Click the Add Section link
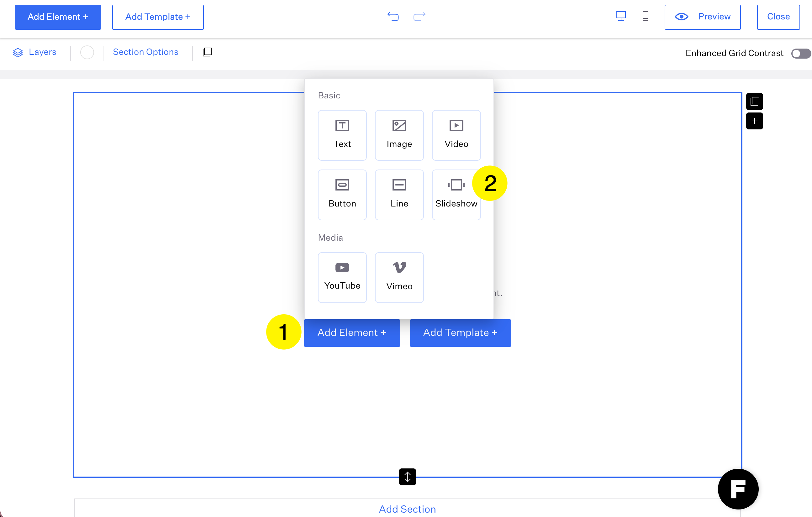Screen dimensions: 812x517 click(x=407, y=509)
